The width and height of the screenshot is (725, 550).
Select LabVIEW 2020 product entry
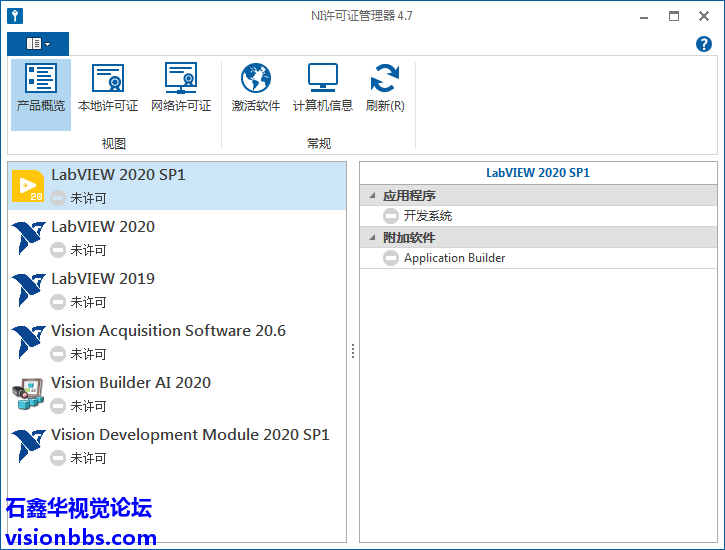pyautogui.click(x=103, y=227)
